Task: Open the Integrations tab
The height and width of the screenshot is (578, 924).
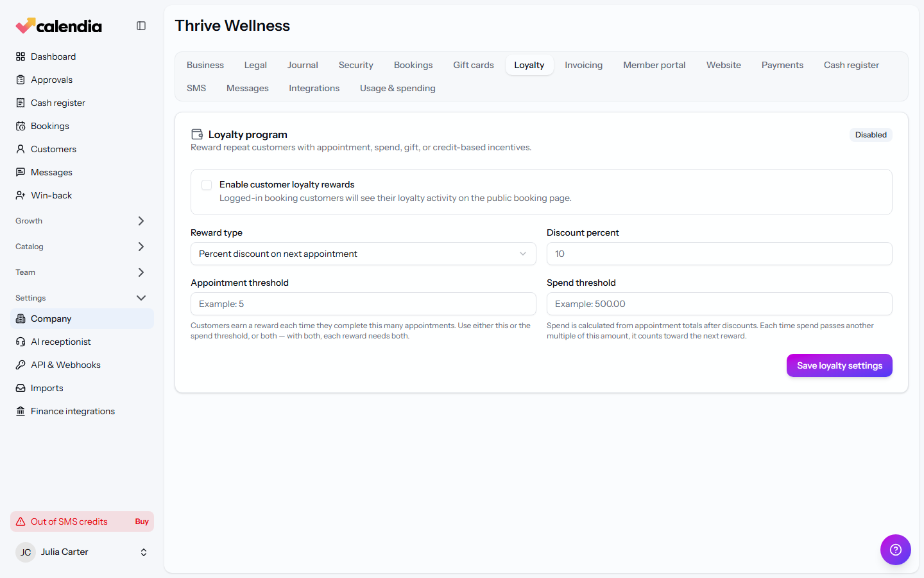Action: coord(314,88)
